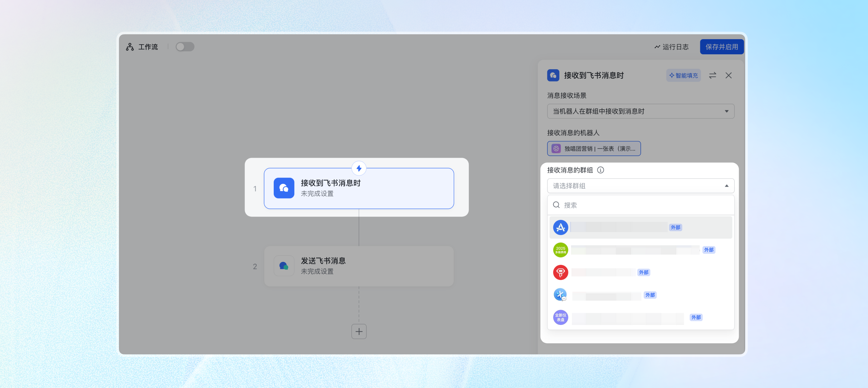
Task: Click the info icon beside 接收消息的群组
Action: 600,170
